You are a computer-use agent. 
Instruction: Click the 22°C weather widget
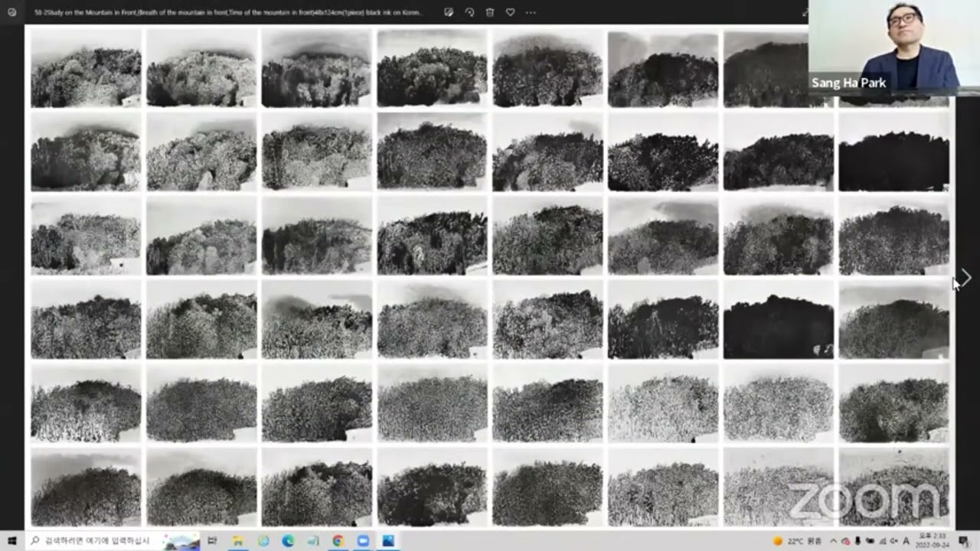coord(797,541)
